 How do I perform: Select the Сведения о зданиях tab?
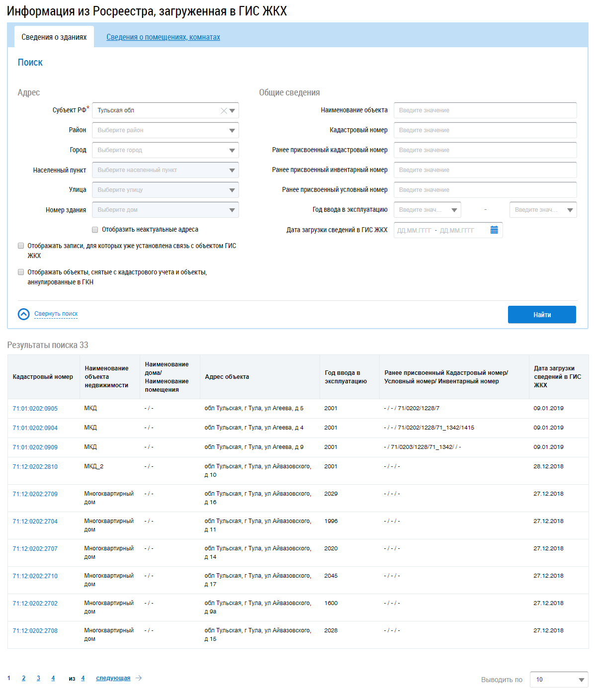tap(54, 37)
